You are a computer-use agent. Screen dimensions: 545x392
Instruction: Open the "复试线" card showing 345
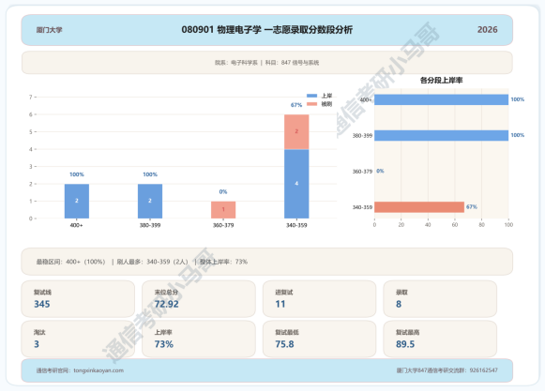78,299
